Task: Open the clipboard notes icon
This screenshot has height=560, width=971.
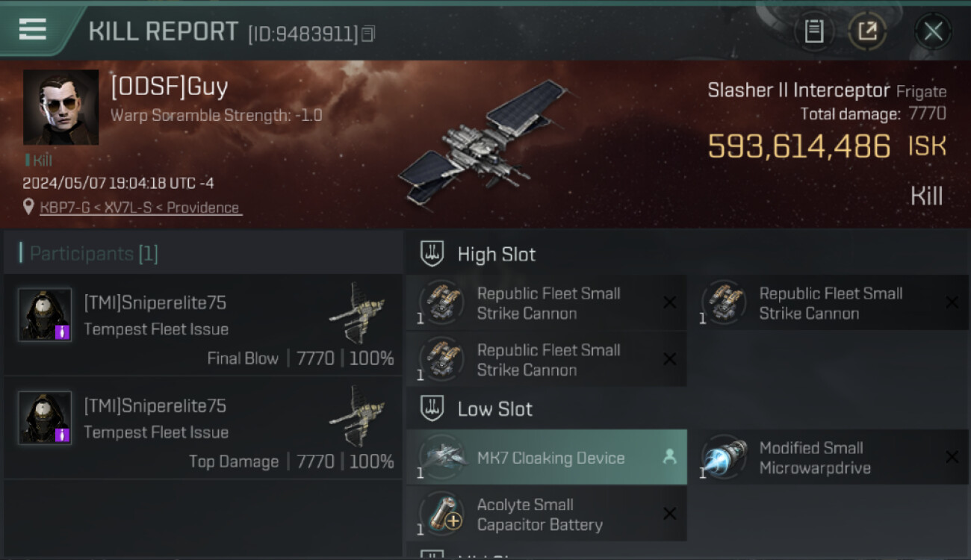Action: click(814, 31)
